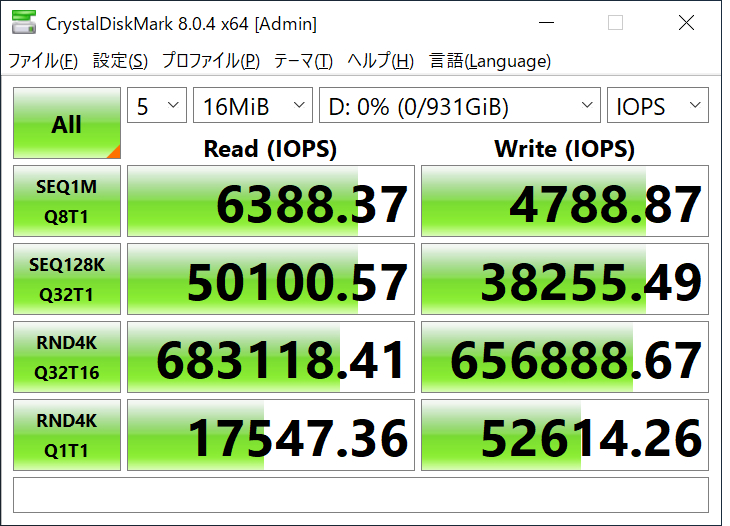This screenshot has height=526, width=730.
Task: Run the SEQ128K Q32T1 test
Action: coord(67,279)
